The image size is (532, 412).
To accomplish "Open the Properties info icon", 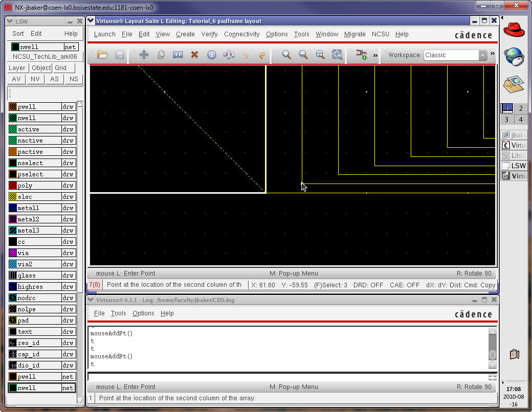I will (211, 55).
